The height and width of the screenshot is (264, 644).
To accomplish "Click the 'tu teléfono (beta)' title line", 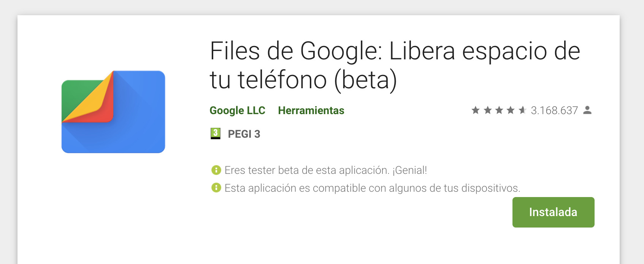I will click(x=303, y=80).
